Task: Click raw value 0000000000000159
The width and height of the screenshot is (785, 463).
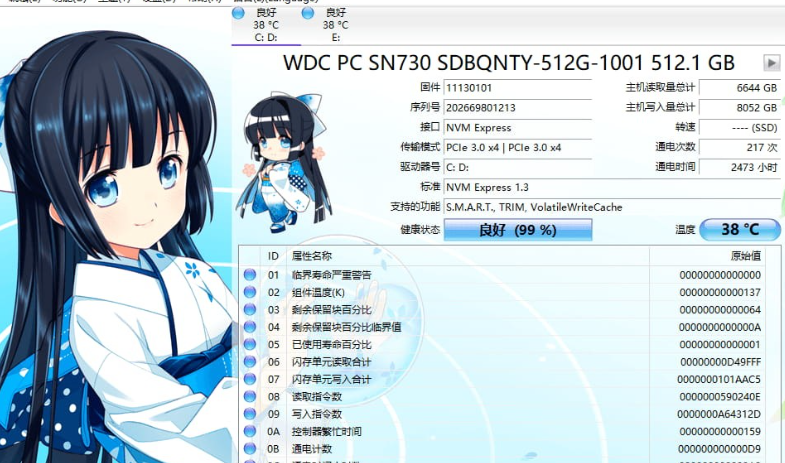Action: (x=720, y=431)
